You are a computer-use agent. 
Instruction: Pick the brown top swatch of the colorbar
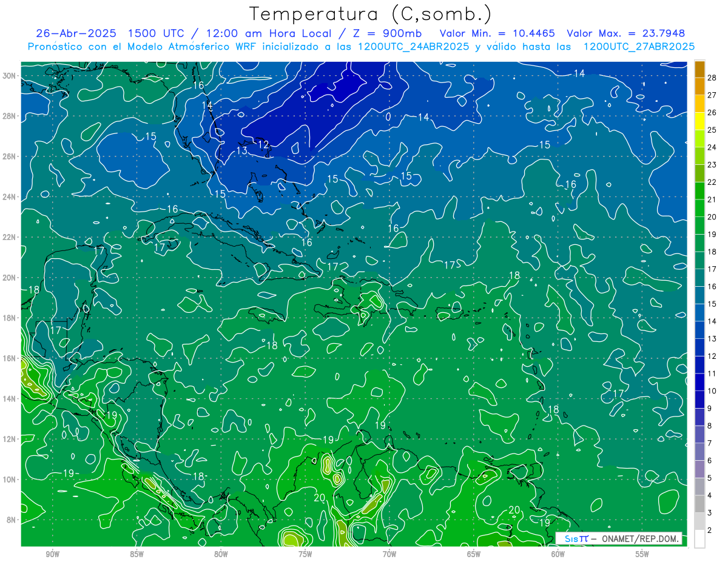[x=699, y=69]
